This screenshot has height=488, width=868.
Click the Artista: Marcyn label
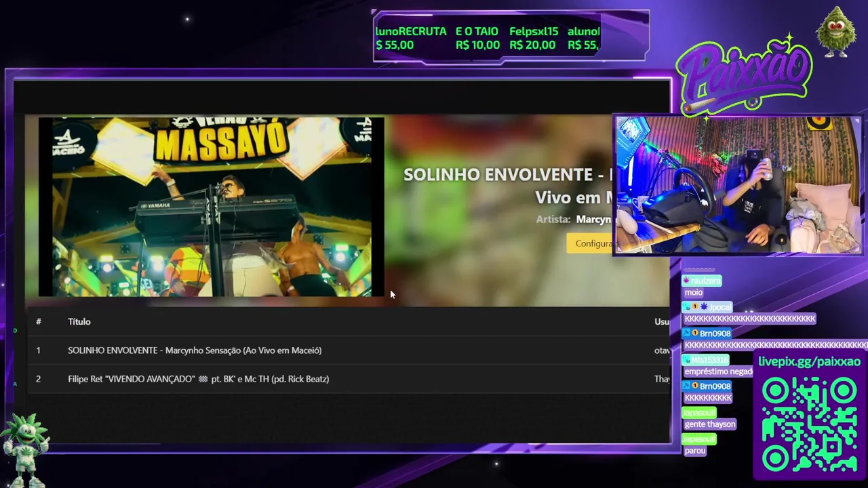pyautogui.click(x=574, y=220)
